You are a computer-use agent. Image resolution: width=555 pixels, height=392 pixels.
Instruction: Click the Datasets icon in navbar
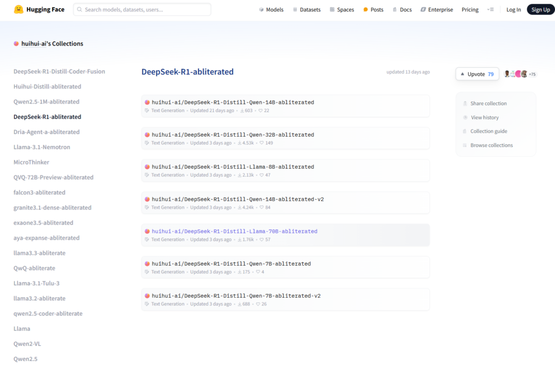click(x=295, y=10)
